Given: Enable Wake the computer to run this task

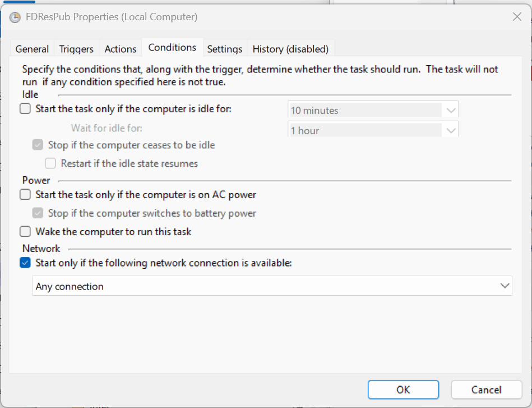Looking at the screenshot, I should (25, 231).
